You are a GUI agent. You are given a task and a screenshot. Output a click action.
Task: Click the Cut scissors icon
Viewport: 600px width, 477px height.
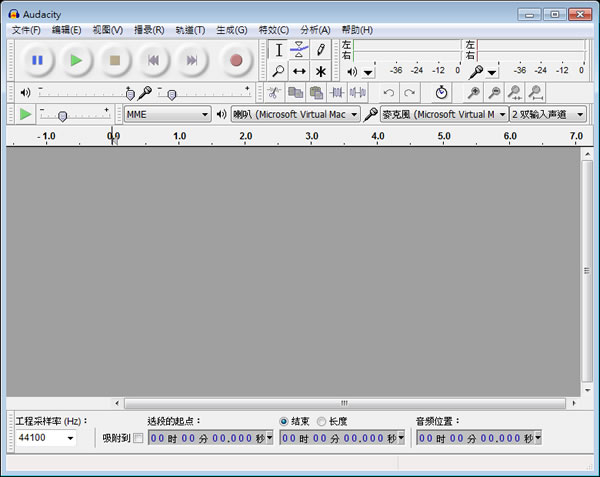coord(274,93)
